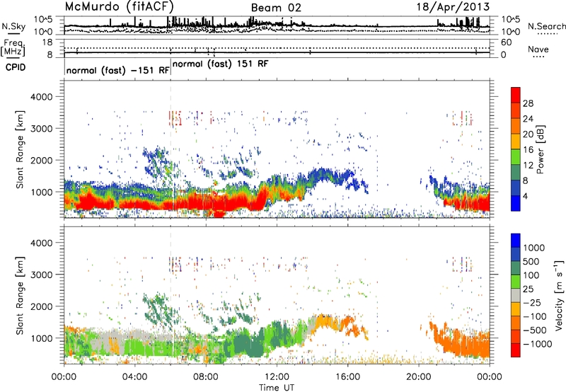Click the 28 label on Power colorbar
This screenshot has height=392, width=566.
(x=528, y=103)
